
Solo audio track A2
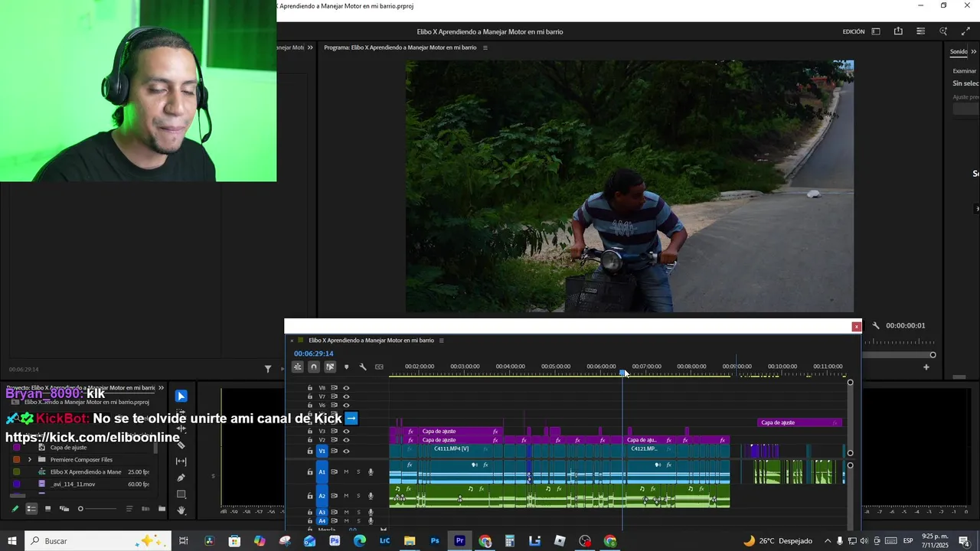coord(358,496)
